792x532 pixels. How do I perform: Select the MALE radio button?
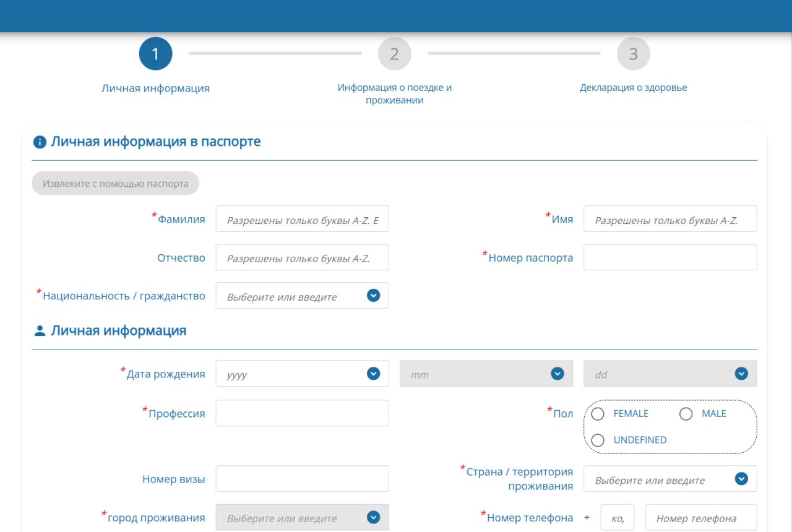click(x=686, y=413)
